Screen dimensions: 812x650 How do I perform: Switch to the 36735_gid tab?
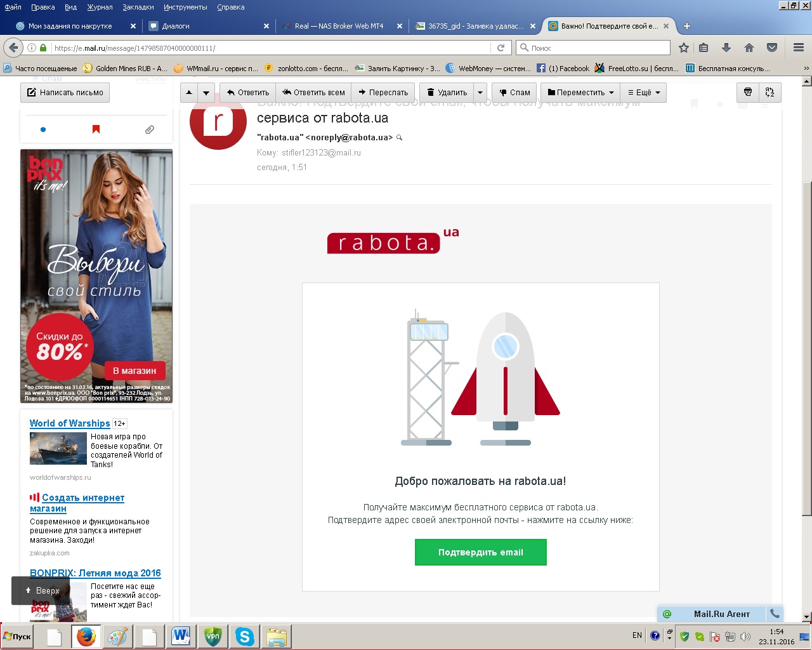[x=476, y=26]
